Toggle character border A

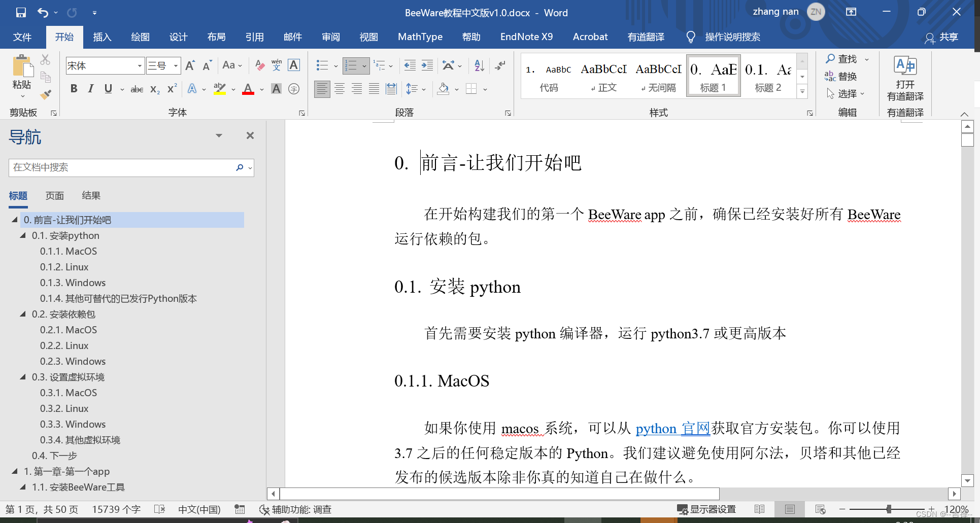(x=294, y=65)
